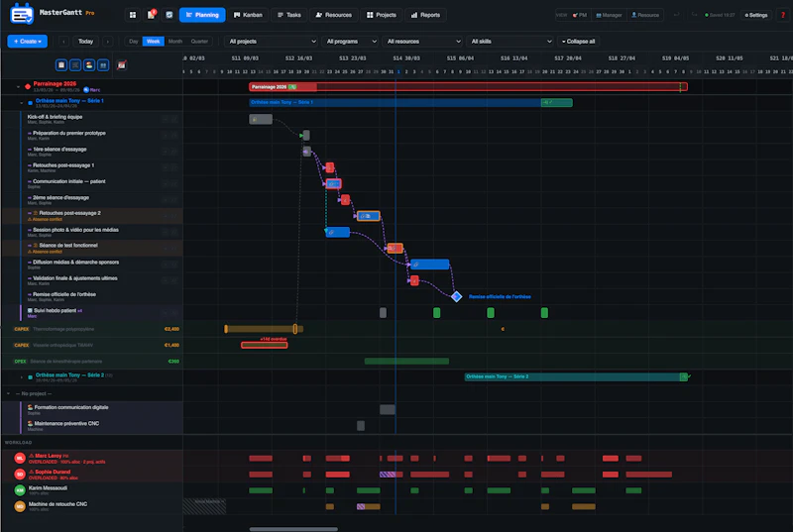Click the blue square icon of Série 1 project

[x=31, y=103]
